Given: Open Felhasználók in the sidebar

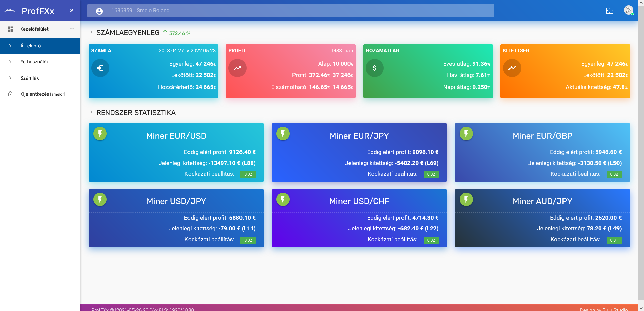Looking at the screenshot, I should (35, 62).
